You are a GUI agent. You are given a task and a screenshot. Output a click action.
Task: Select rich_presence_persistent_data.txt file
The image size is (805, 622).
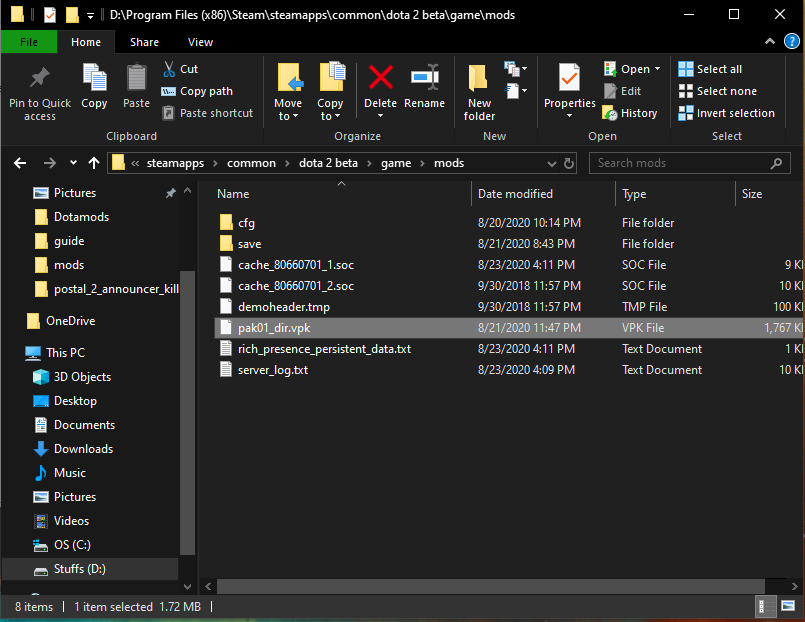(508, 349)
